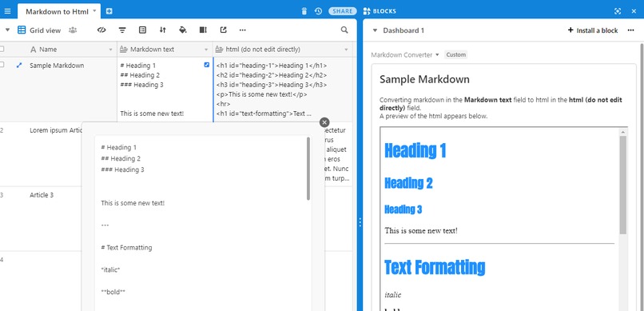644x311 pixels.
Task: Click the BLOCKS label
Action: 384,11
